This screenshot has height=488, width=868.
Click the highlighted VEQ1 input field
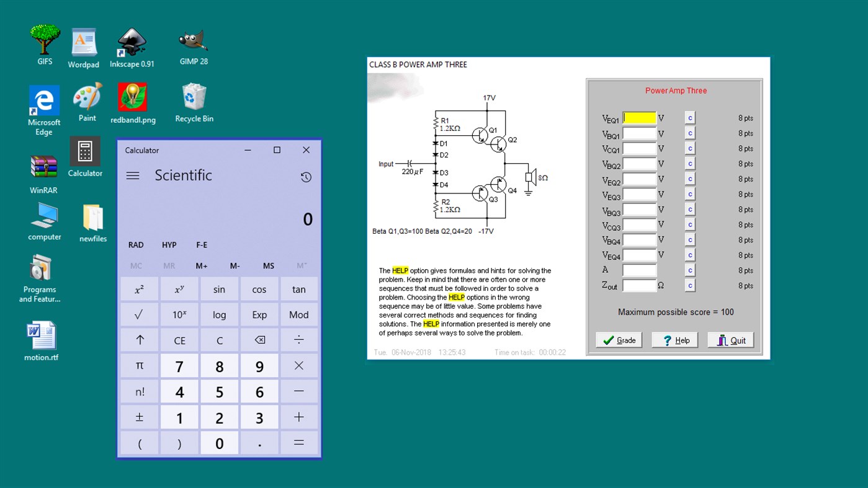pos(639,117)
